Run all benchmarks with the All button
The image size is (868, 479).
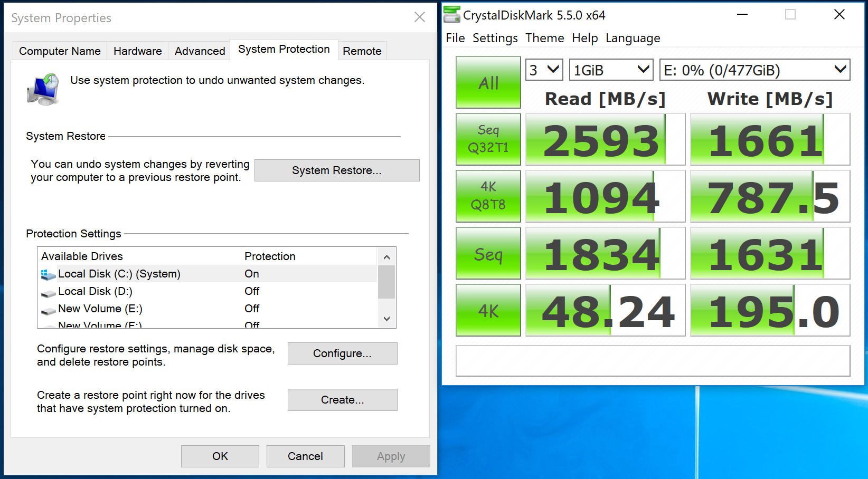tap(488, 83)
